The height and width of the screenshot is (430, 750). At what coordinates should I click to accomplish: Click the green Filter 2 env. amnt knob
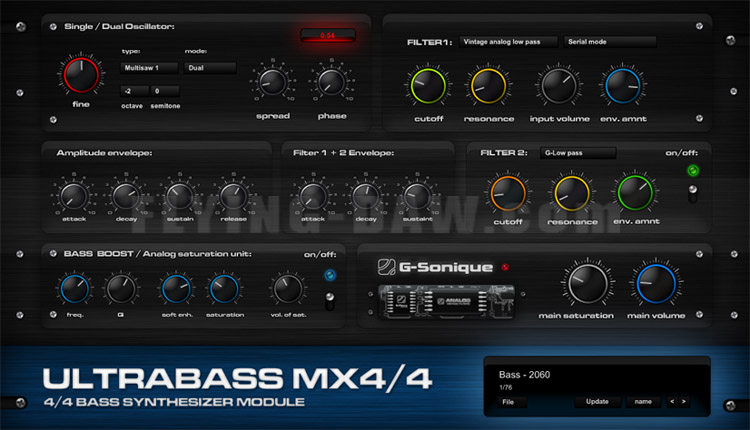(635, 193)
